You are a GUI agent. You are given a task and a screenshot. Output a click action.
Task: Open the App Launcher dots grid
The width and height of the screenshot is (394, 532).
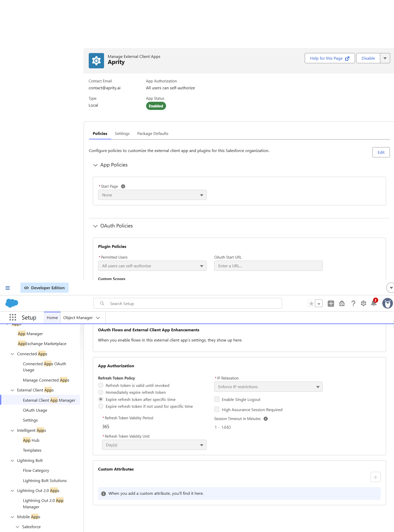pos(13,317)
